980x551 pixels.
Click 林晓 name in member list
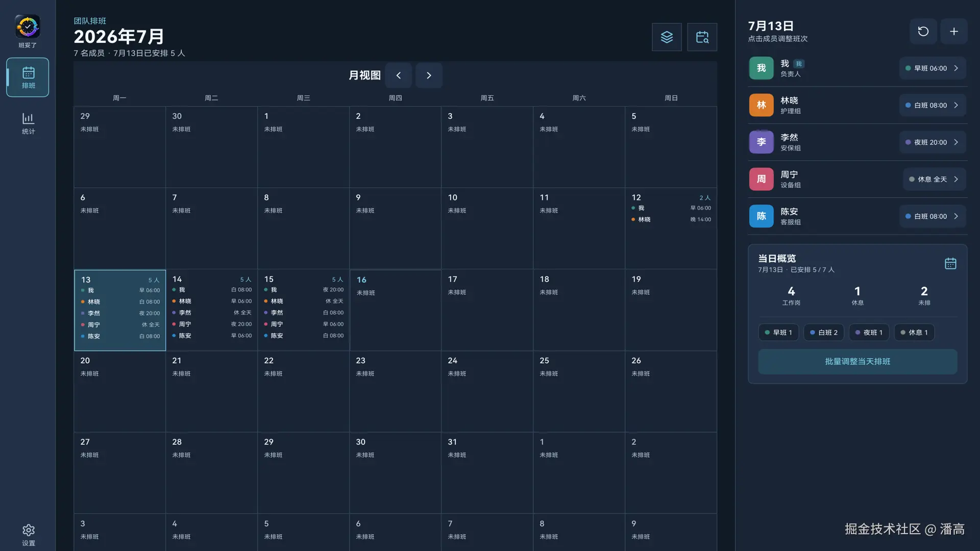tap(789, 101)
